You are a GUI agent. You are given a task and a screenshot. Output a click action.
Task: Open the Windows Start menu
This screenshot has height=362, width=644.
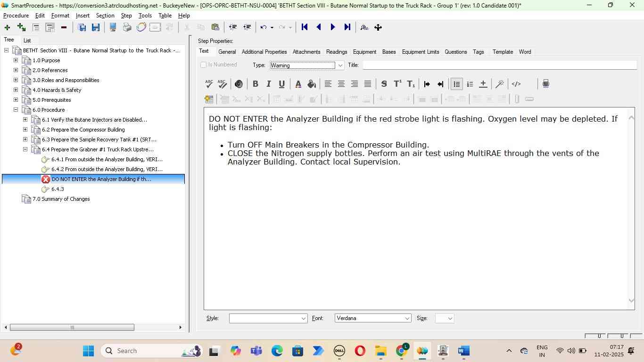pyautogui.click(x=88, y=351)
